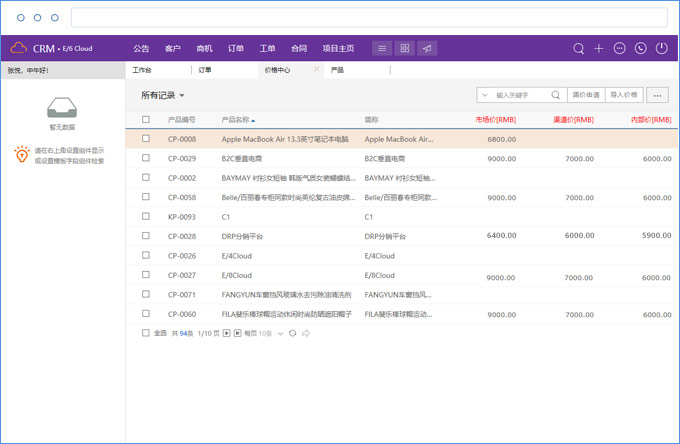This screenshot has width=680, height=444.
Task: Click the phone call icon in header
Action: [x=641, y=48]
